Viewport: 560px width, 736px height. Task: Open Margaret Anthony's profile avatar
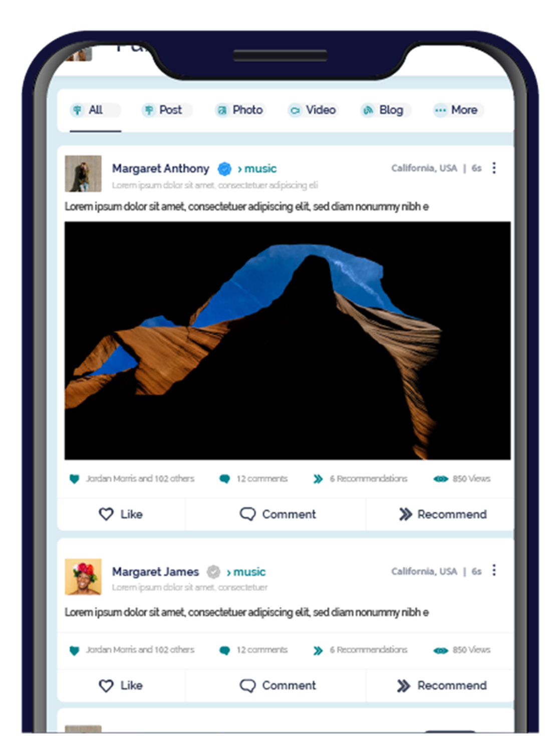click(x=83, y=174)
